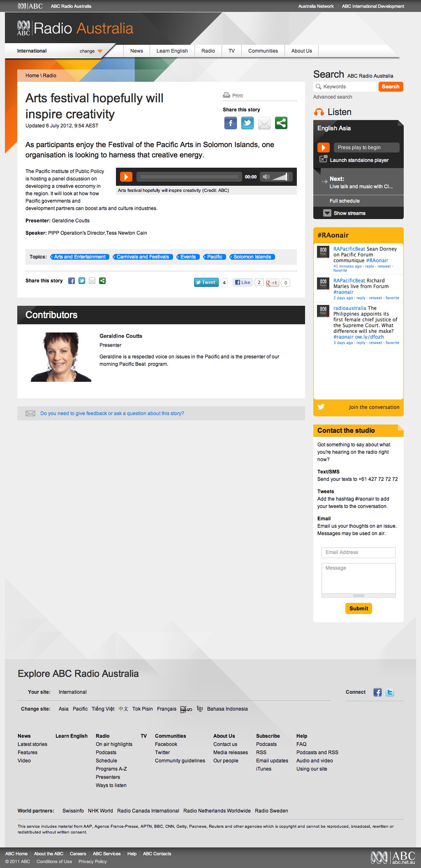This screenshot has width=421, height=868.
Task: Mute the article audio player speaker icon
Action: 266,177
